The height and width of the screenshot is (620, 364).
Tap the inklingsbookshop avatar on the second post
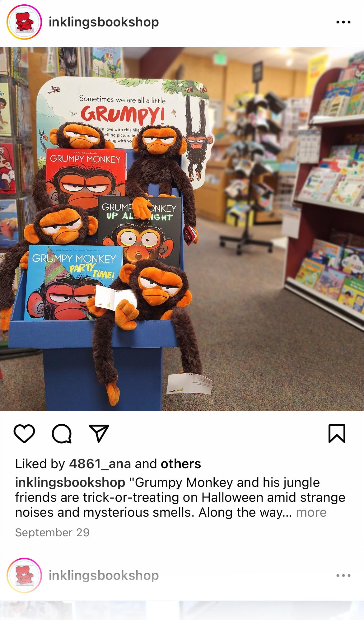(24, 576)
